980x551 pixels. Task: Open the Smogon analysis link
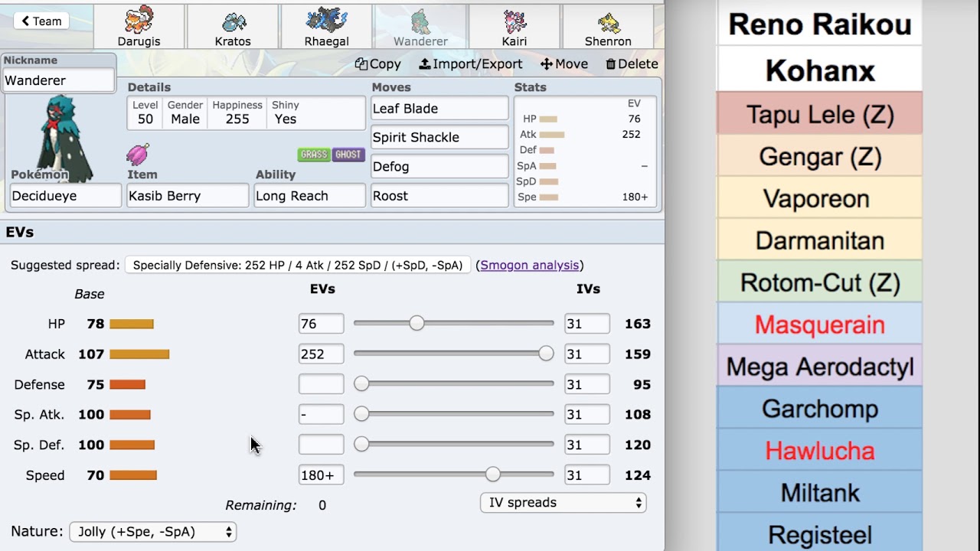pos(530,266)
